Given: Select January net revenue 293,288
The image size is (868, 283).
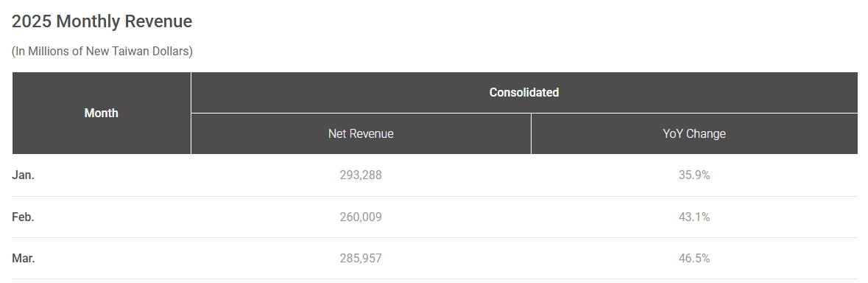Looking at the screenshot, I should 361,175.
